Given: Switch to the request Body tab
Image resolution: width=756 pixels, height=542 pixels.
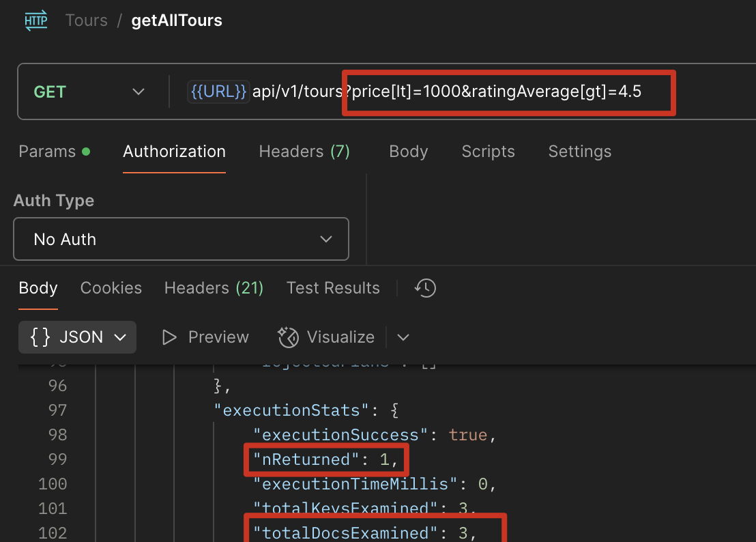Looking at the screenshot, I should [408, 152].
